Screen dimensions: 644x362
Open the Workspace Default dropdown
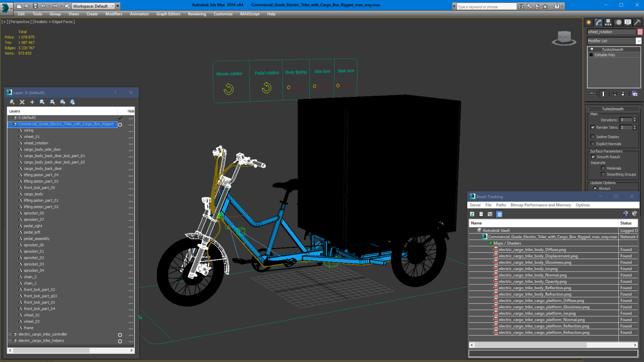pyautogui.click(x=93, y=6)
